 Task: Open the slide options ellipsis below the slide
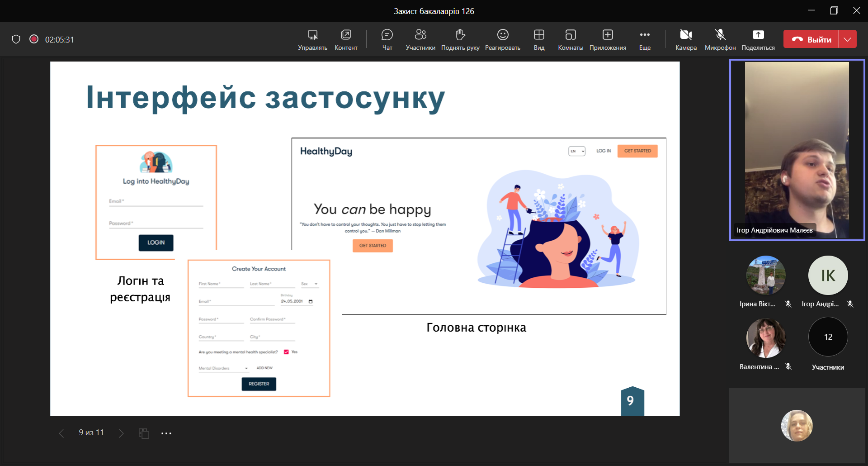click(166, 433)
